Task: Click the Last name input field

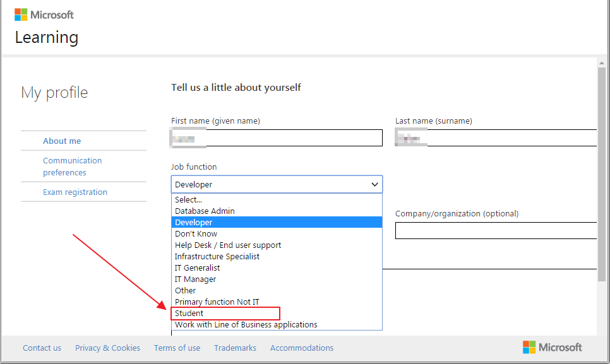Action: tap(496, 138)
